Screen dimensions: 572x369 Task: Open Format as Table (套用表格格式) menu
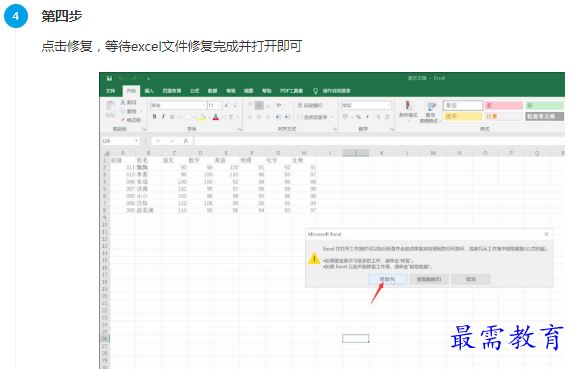pyautogui.click(x=431, y=112)
